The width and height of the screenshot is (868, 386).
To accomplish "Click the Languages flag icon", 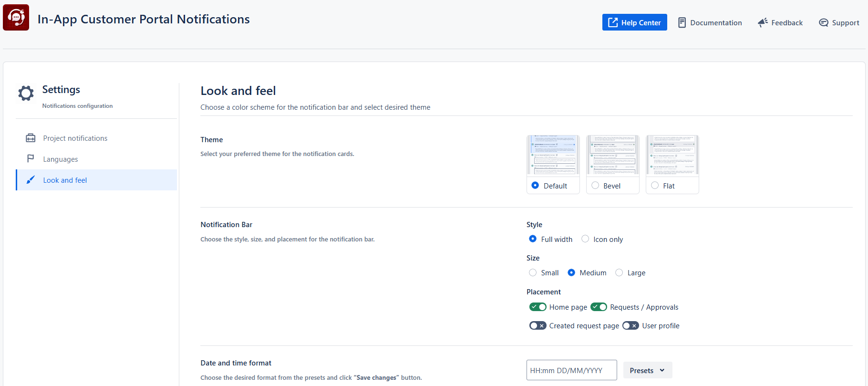I will [31, 158].
